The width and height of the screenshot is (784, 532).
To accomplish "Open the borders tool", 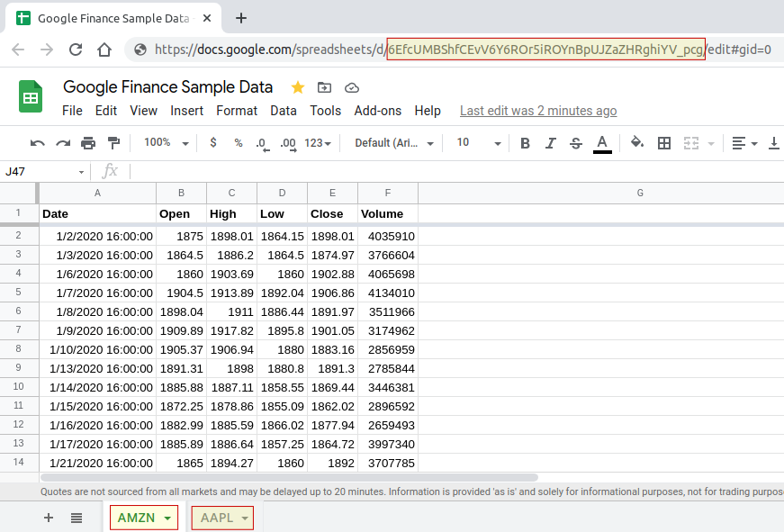I will point(664,143).
